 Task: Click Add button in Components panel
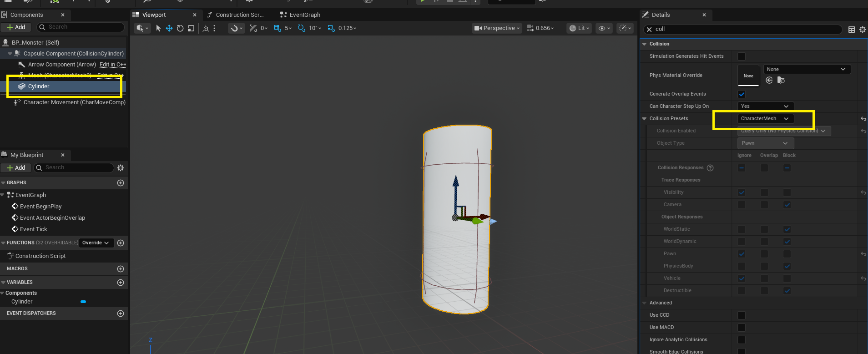pyautogui.click(x=16, y=27)
